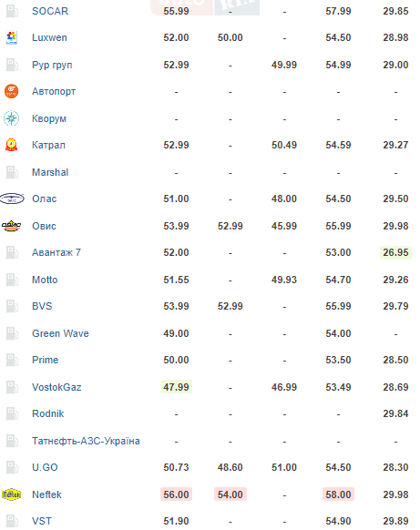Click the green highlighted 26.95 gas price

click(395, 252)
